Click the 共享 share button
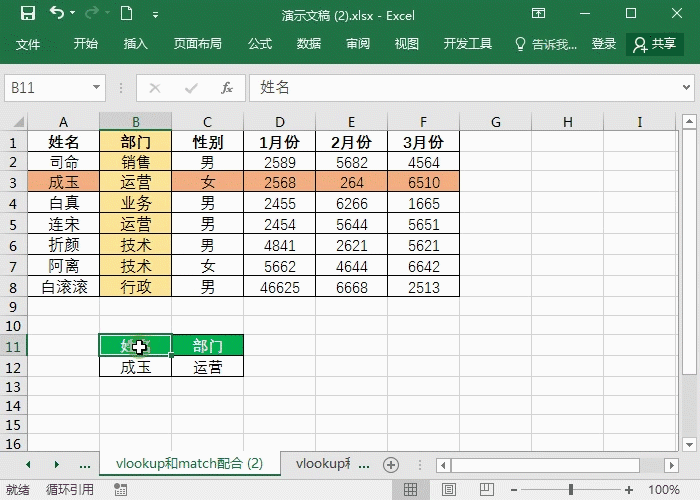 (x=655, y=44)
